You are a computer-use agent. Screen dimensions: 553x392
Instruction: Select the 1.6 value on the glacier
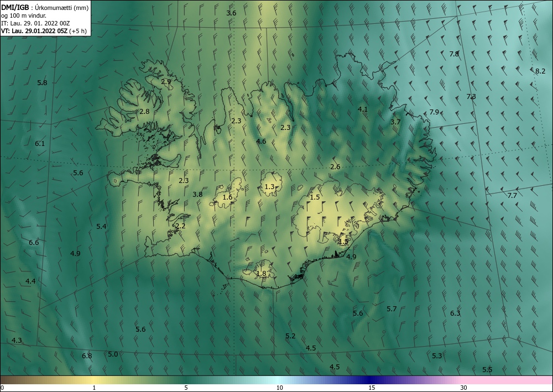[x=227, y=197]
